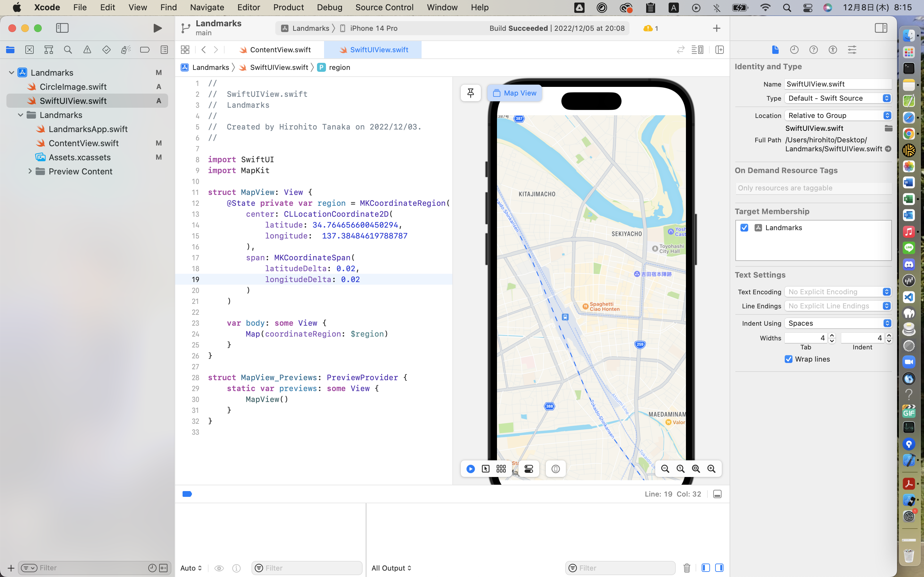Click the ContentView.swift file
The image size is (924, 577).
[x=83, y=143]
